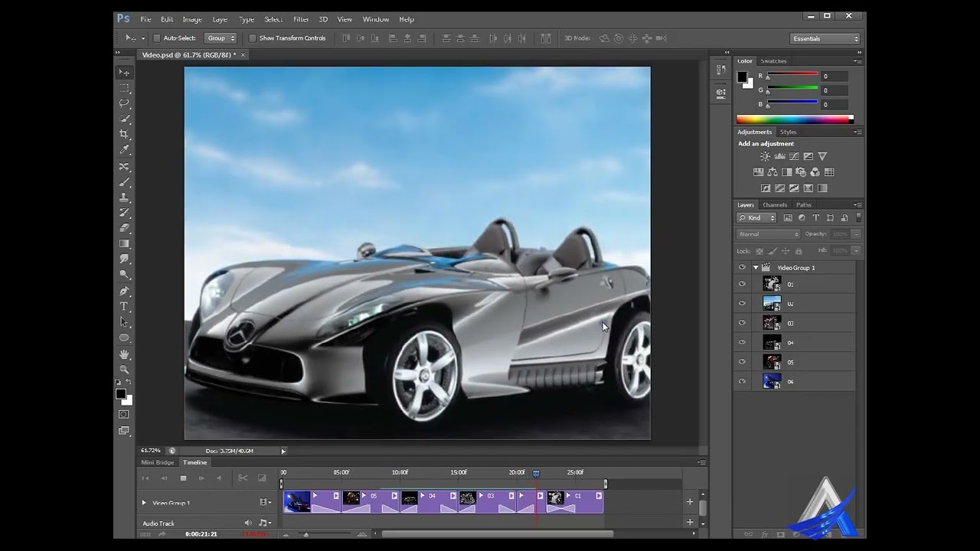Add a Brightness/Contrast adjustment
This screenshot has height=551, width=980.
point(765,156)
